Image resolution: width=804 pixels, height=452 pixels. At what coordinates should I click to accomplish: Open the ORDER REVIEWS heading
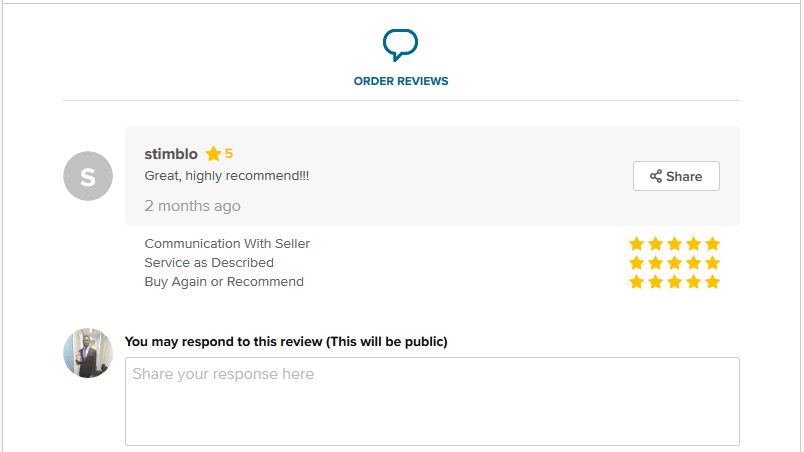pyautogui.click(x=401, y=81)
